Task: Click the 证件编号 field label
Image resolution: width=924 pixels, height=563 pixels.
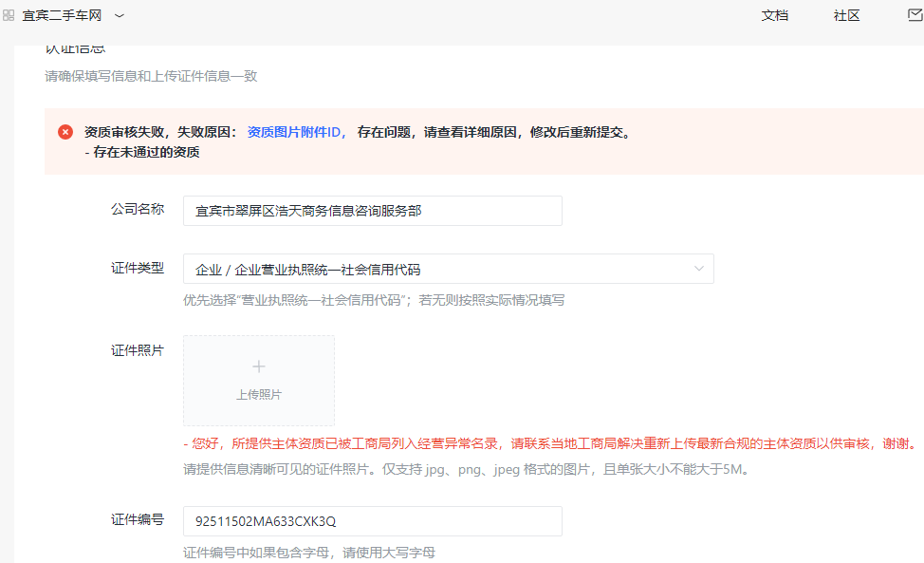Action: pyautogui.click(x=138, y=520)
